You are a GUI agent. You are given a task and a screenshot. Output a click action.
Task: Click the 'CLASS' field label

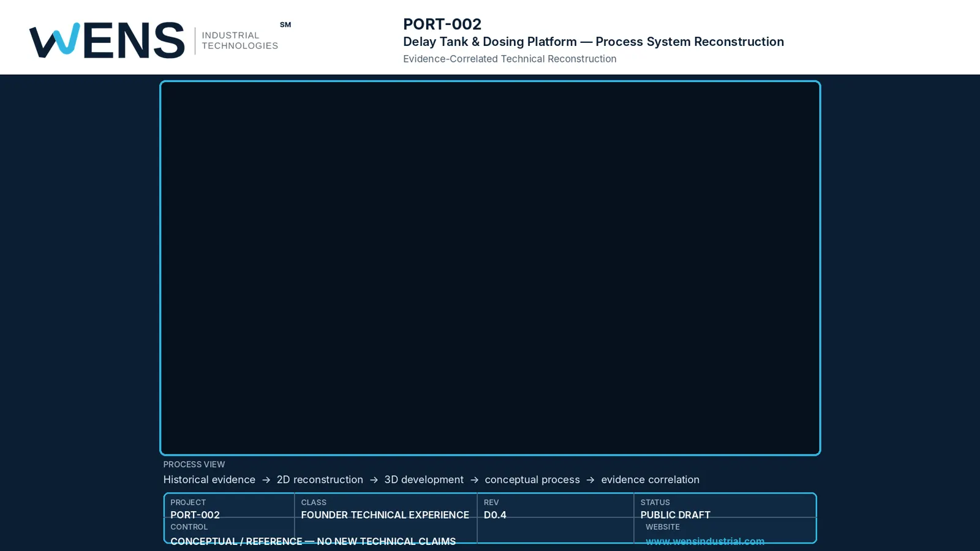point(314,503)
